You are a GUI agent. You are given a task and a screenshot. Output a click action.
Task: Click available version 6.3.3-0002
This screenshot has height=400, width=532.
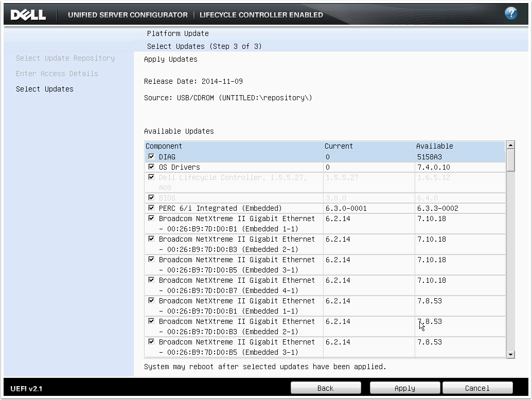pyautogui.click(x=438, y=208)
